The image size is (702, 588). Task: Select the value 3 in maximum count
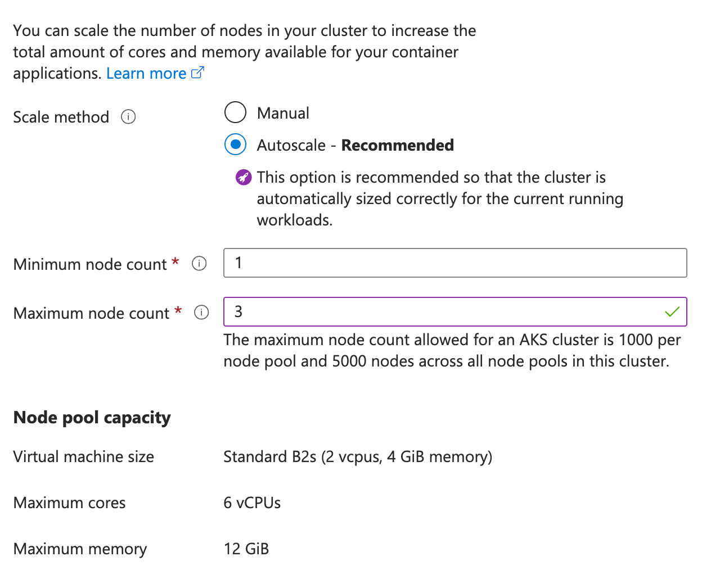(x=237, y=311)
